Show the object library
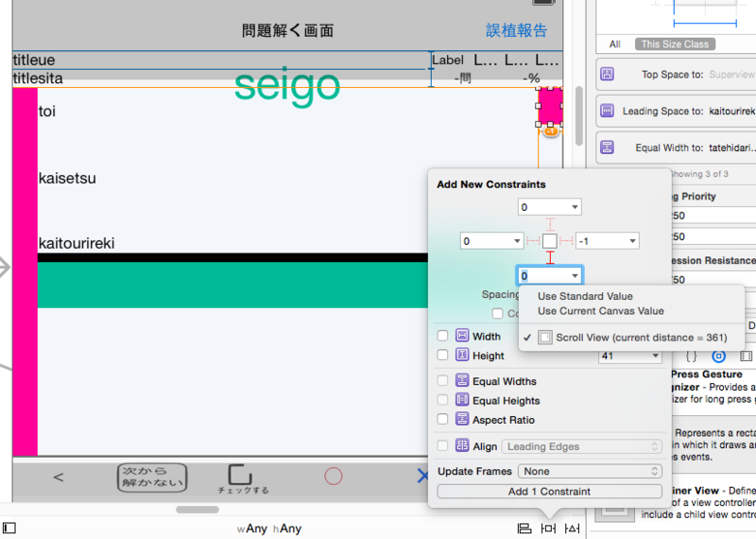The height and width of the screenshot is (539, 756). (x=718, y=356)
